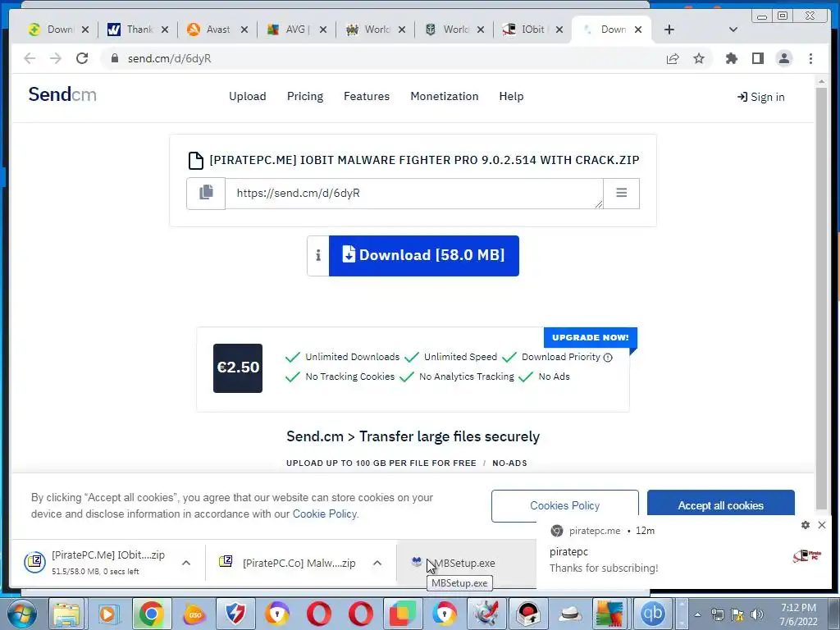The image size is (840, 630).
Task: Open the Windows Start menu
Action: click(x=21, y=614)
